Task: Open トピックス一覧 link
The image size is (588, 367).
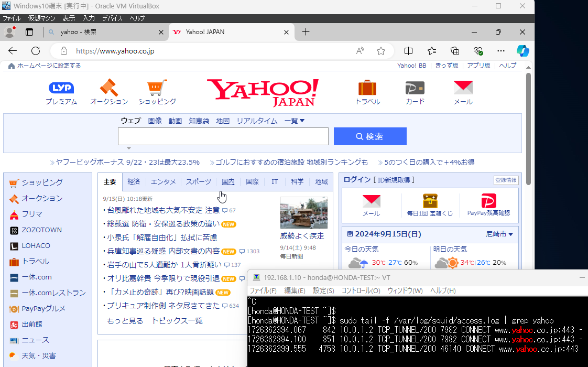Action: [x=177, y=321]
